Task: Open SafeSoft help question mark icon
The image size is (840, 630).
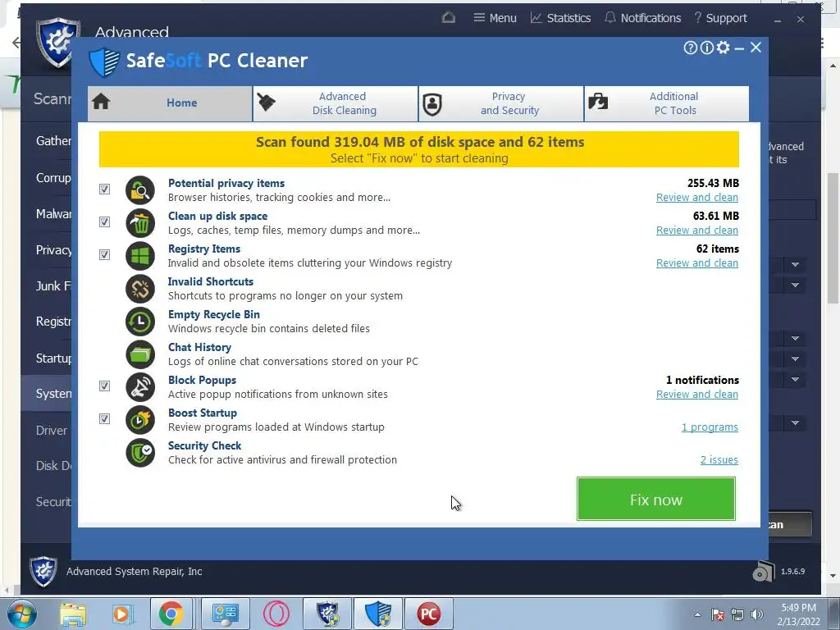Action: [691, 48]
